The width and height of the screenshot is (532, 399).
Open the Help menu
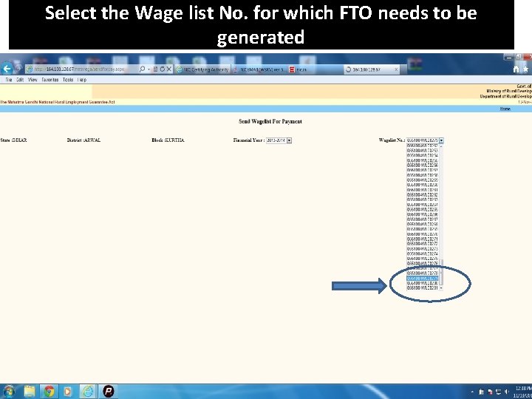point(82,80)
